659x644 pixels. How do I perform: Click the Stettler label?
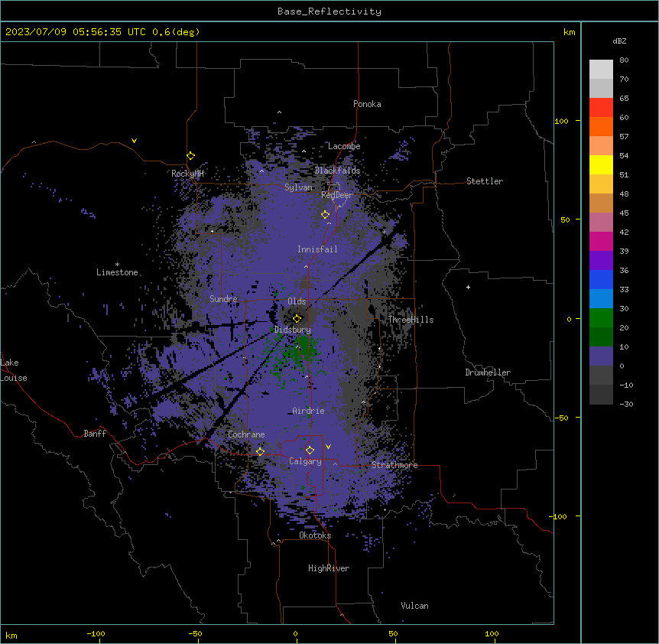[x=485, y=181]
